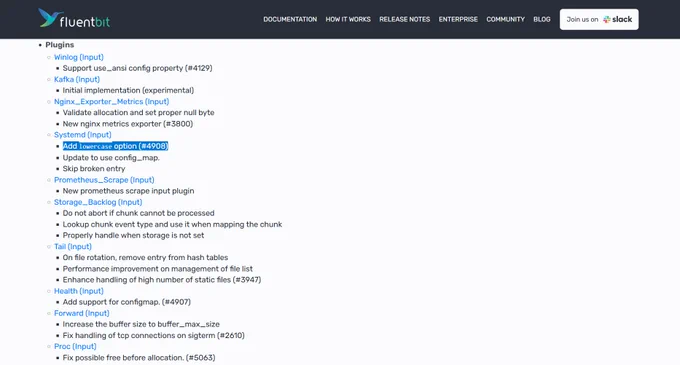Open the Proc (Input) link
The height and width of the screenshot is (365, 680).
click(x=75, y=346)
